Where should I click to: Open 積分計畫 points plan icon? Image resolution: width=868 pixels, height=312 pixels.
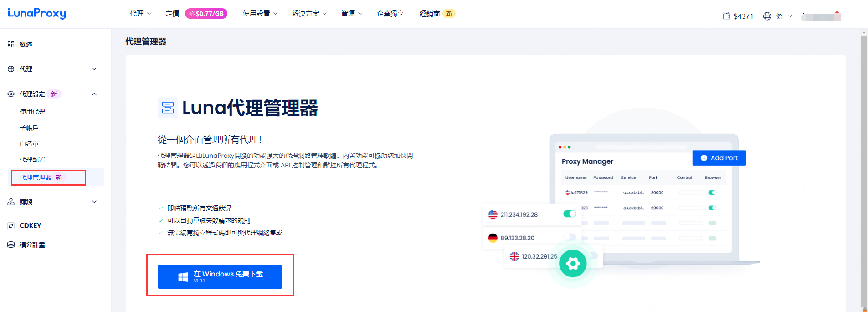(x=11, y=245)
